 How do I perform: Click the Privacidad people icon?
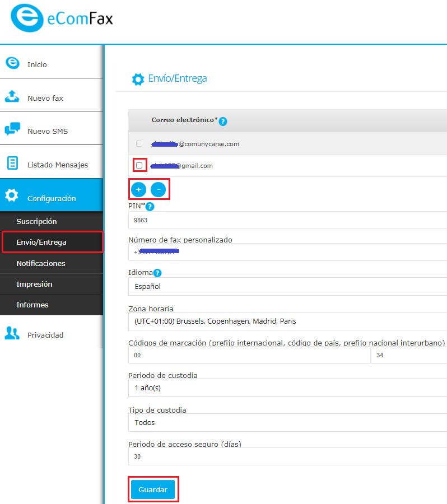[x=12, y=333]
